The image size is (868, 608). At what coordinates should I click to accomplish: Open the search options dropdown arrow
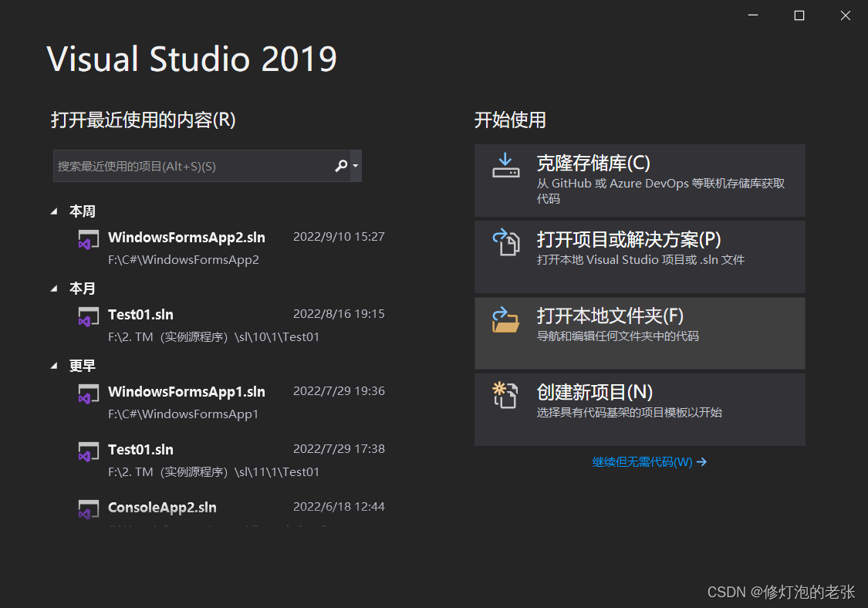[x=356, y=166]
